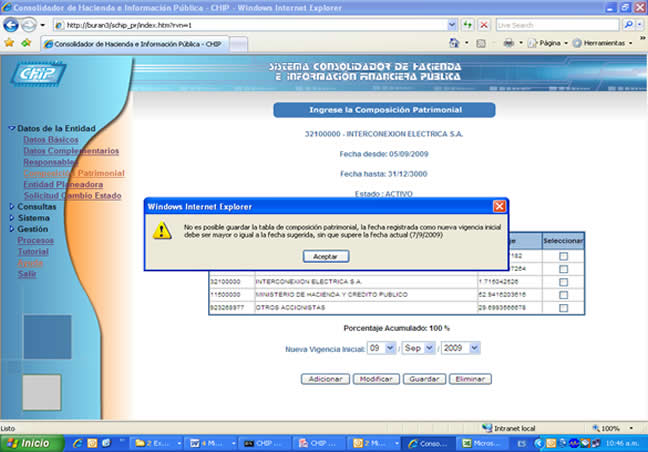Click the Aceptar button in the warning dialog
The image size is (648, 452).
point(326,256)
